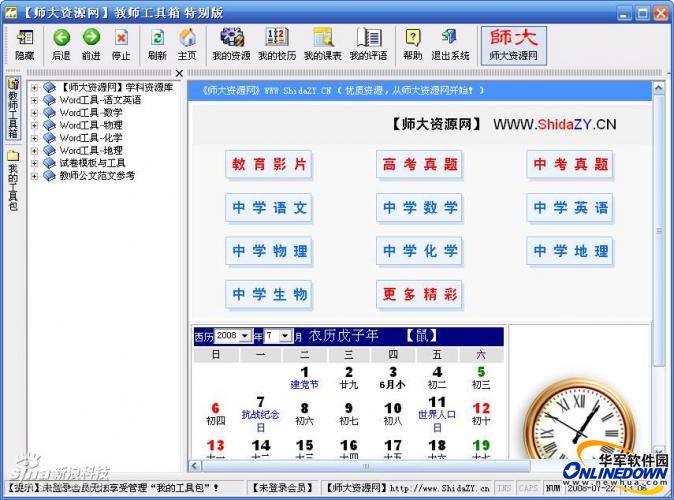Click status bar http://www.ShidaZY.cn entry
Viewport: 674px width, 500px height.
coord(439,488)
